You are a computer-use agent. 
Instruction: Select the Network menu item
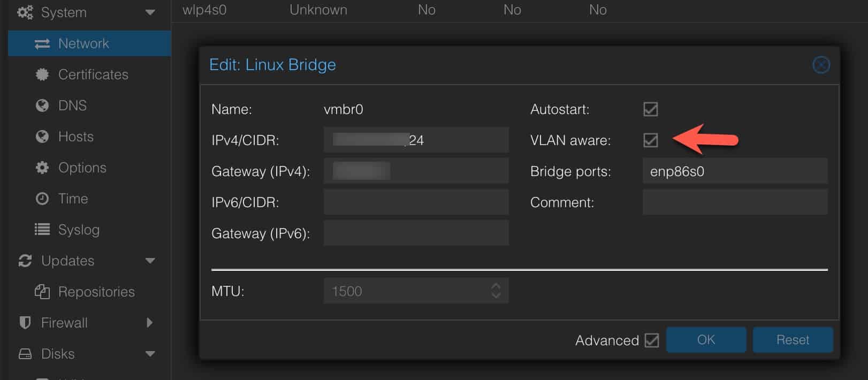click(x=83, y=43)
